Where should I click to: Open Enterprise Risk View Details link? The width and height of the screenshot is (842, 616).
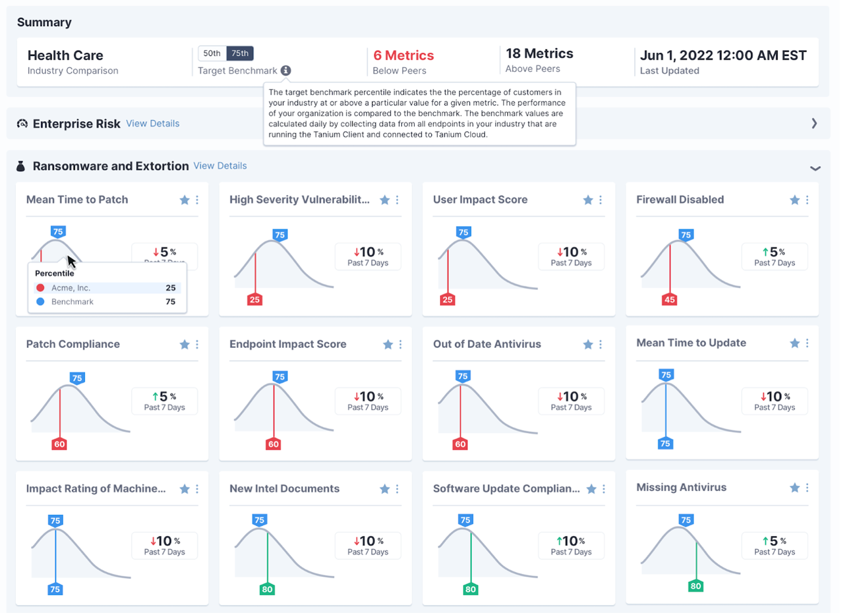[x=153, y=124]
